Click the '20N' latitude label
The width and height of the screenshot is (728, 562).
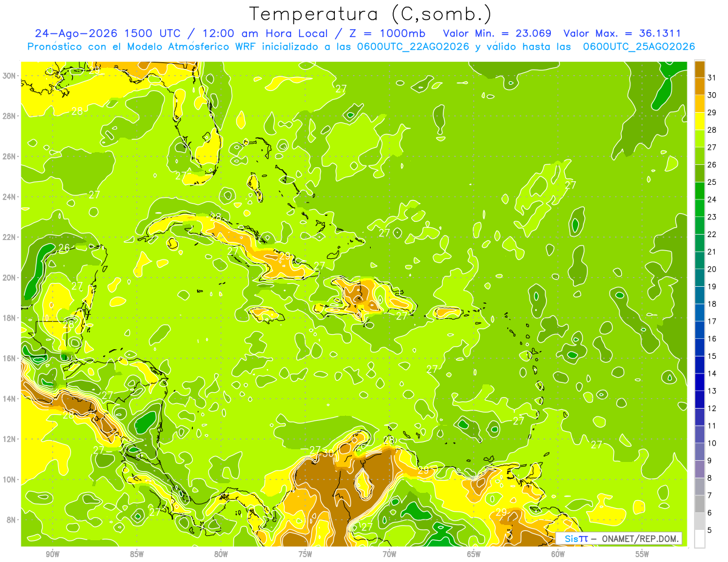[10, 278]
